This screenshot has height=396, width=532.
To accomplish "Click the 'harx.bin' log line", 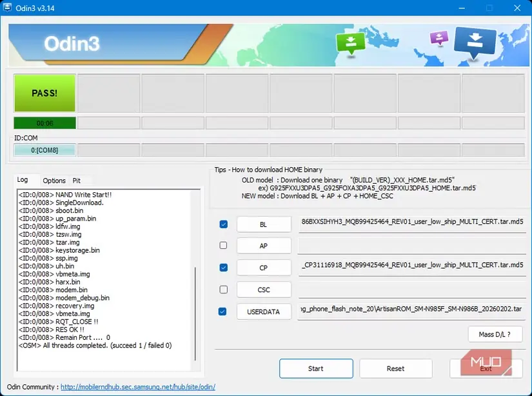I will point(50,282).
